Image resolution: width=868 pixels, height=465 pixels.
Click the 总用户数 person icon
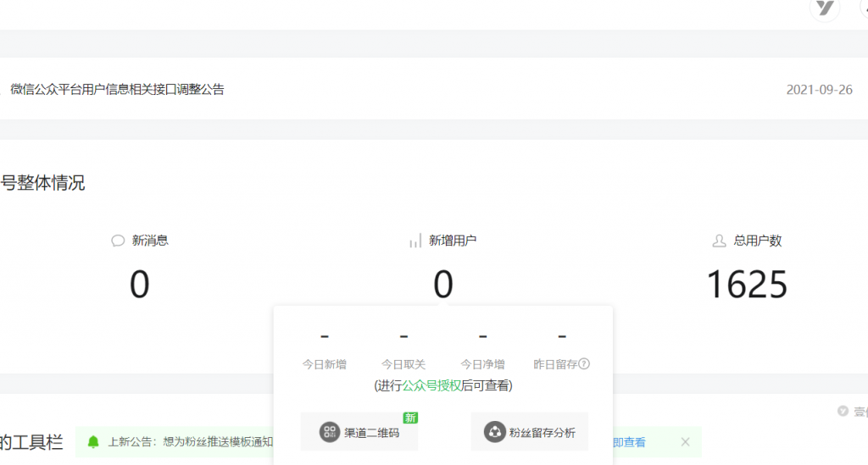coord(720,241)
